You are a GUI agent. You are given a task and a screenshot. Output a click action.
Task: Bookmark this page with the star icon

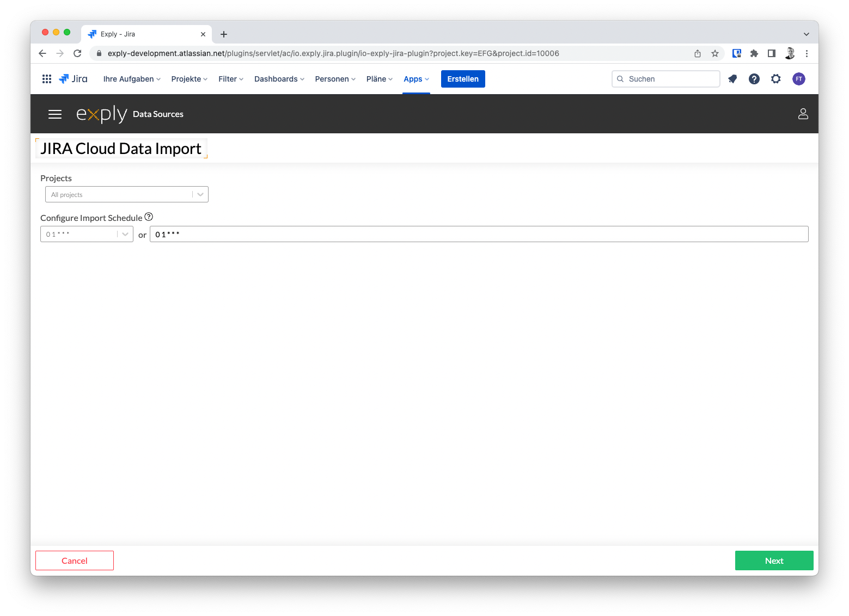tap(715, 53)
